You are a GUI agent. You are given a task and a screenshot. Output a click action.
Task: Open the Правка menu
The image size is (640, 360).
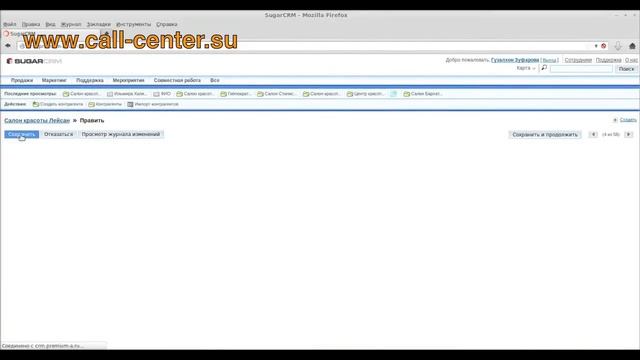pos(31,24)
